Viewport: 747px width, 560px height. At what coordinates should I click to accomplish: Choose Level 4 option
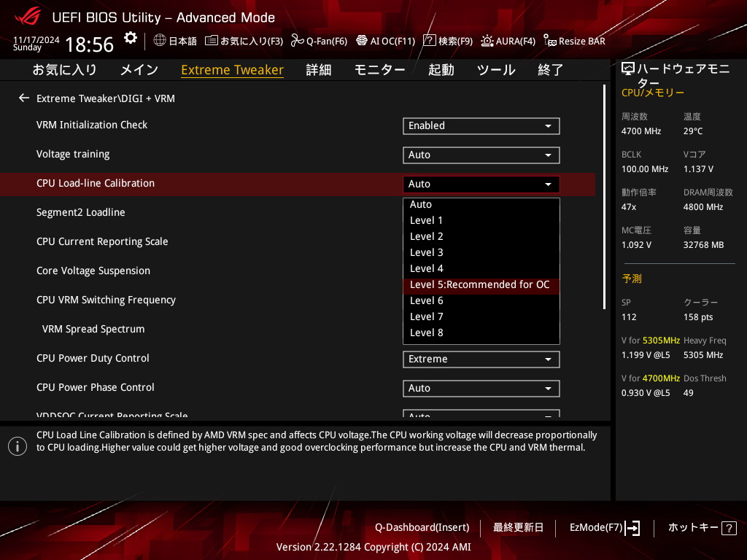coord(481,268)
